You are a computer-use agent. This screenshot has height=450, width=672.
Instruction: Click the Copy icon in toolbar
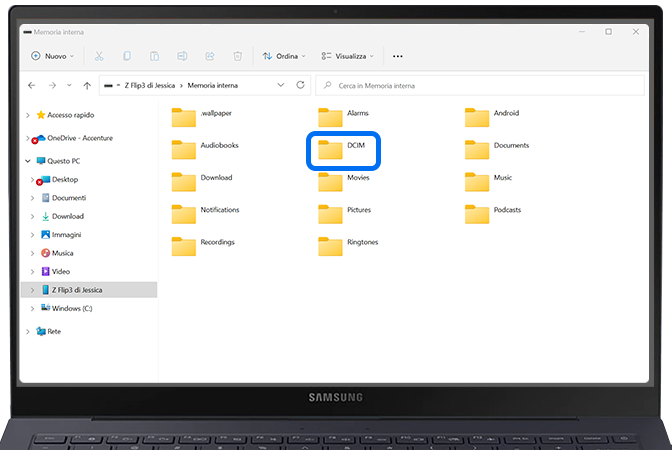point(127,56)
